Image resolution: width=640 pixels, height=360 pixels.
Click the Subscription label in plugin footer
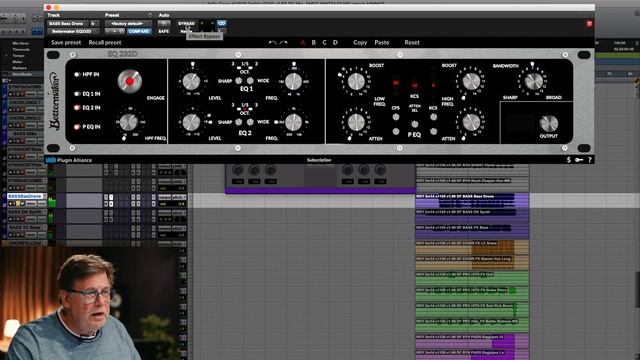coord(319,160)
